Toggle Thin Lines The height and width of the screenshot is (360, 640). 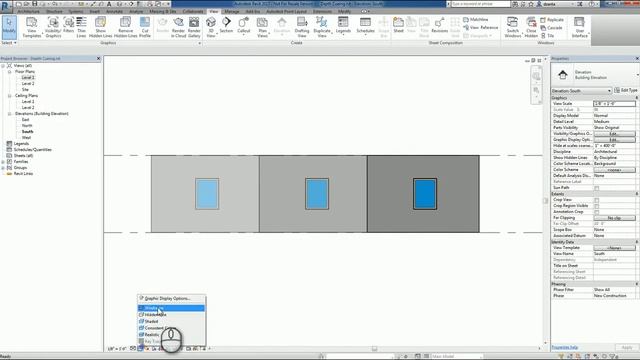click(81, 27)
